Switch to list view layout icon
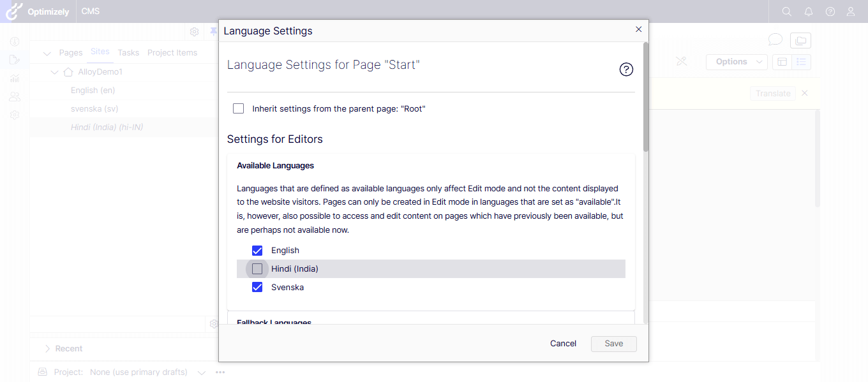Screen dimensions: 868x382 click(800, 62)
